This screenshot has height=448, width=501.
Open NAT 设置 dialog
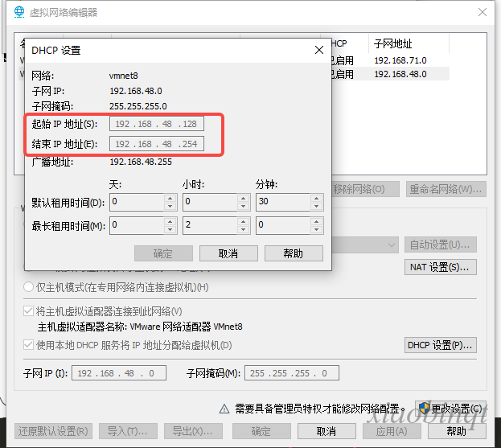pyautogui.click(x=441, y=267)
